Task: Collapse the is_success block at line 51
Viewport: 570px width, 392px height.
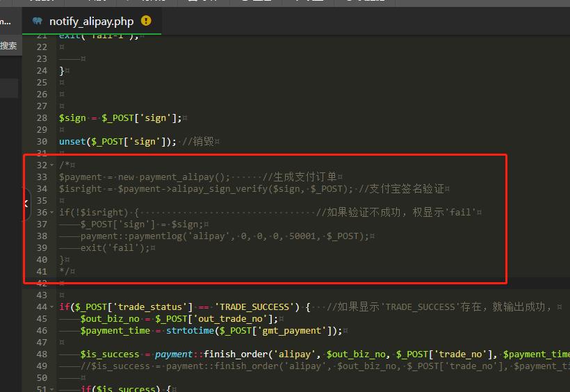Action: [x=52, y=389]
